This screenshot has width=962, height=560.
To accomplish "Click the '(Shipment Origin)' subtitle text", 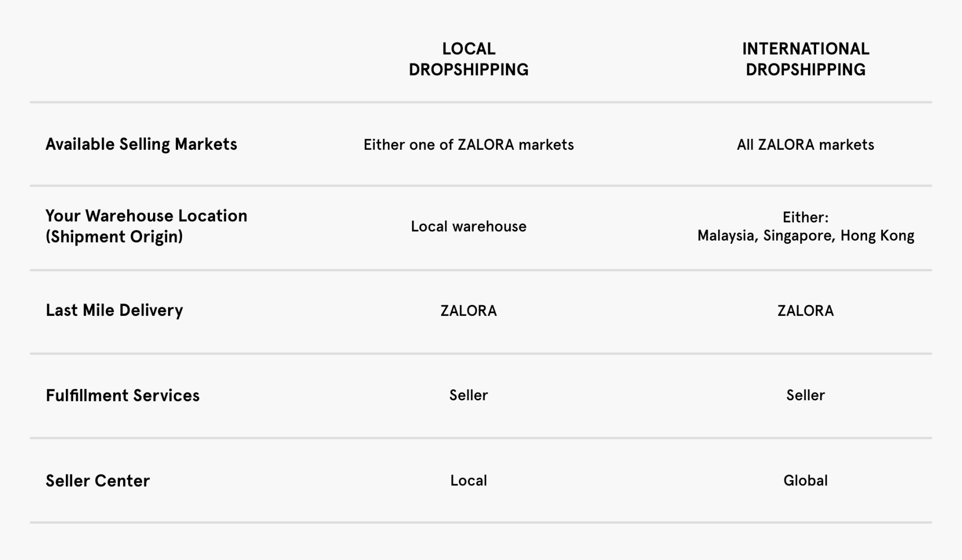I will click(x=114, y=236).
